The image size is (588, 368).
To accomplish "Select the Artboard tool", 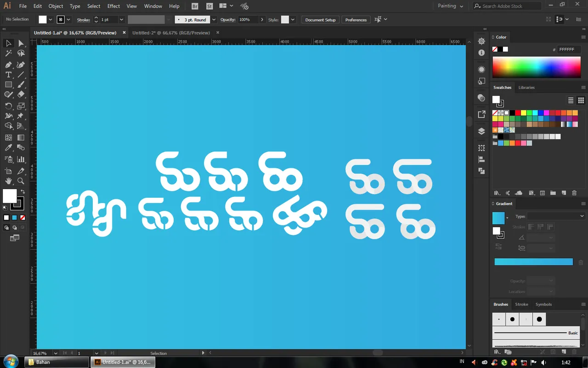I will 8,171.
